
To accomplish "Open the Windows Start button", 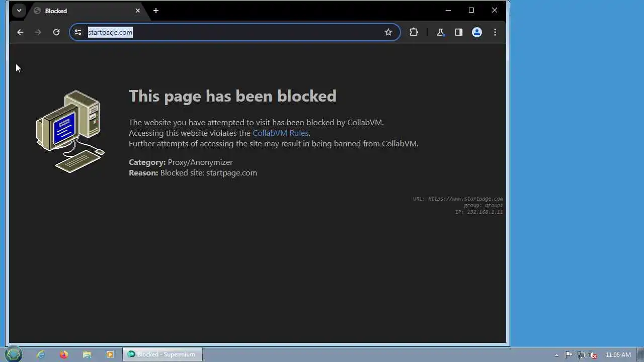I will coord(14,354).
